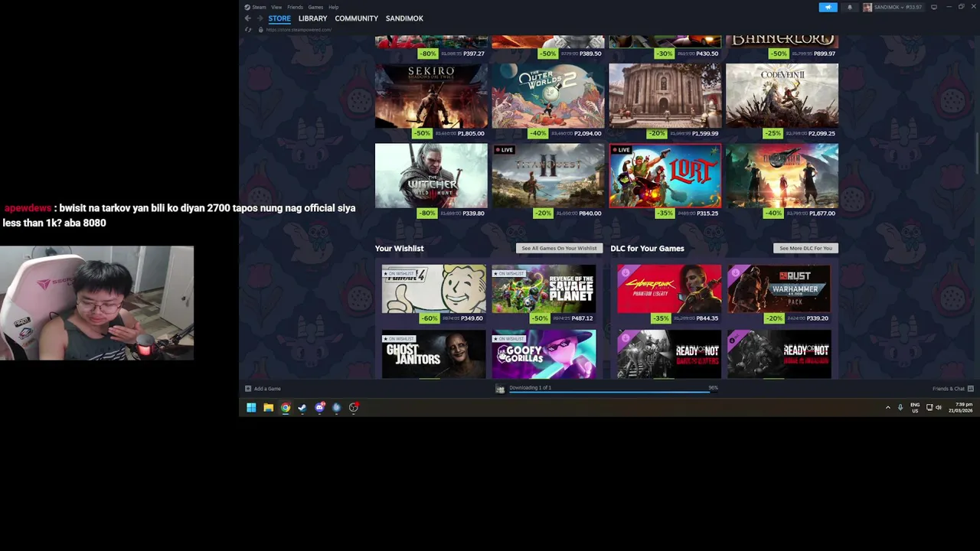Open the Goofy Gorillas wishlist card

point(544,354)
